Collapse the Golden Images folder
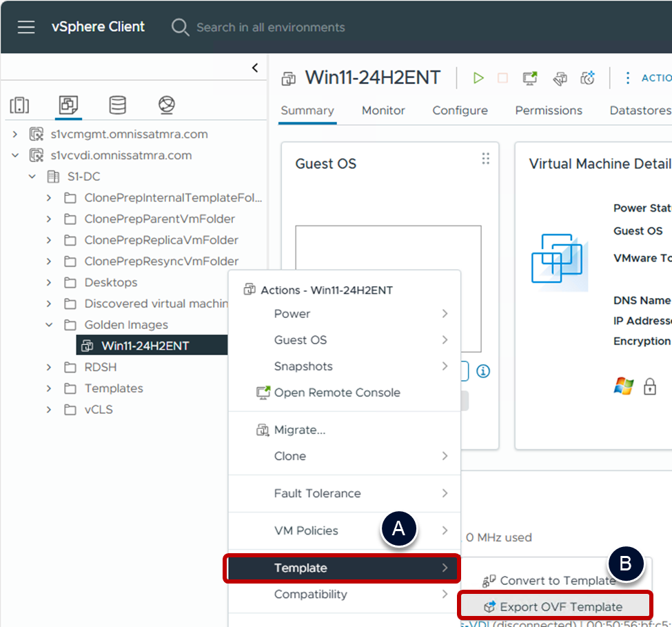 [x=49, y=325]
